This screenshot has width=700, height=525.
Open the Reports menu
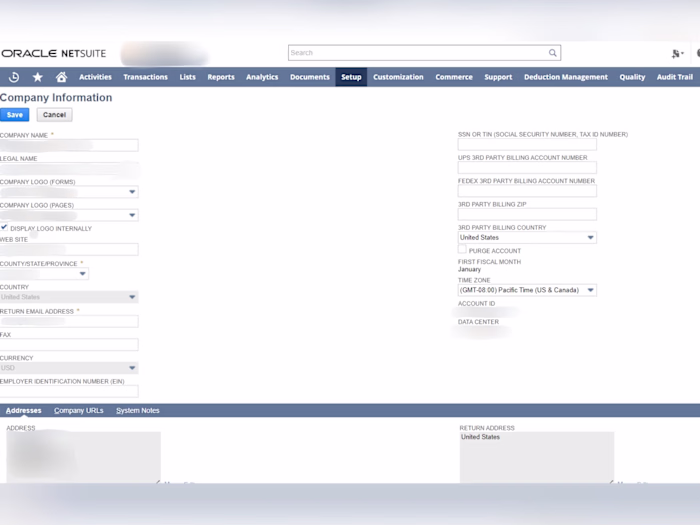click(x=221, y=77)
